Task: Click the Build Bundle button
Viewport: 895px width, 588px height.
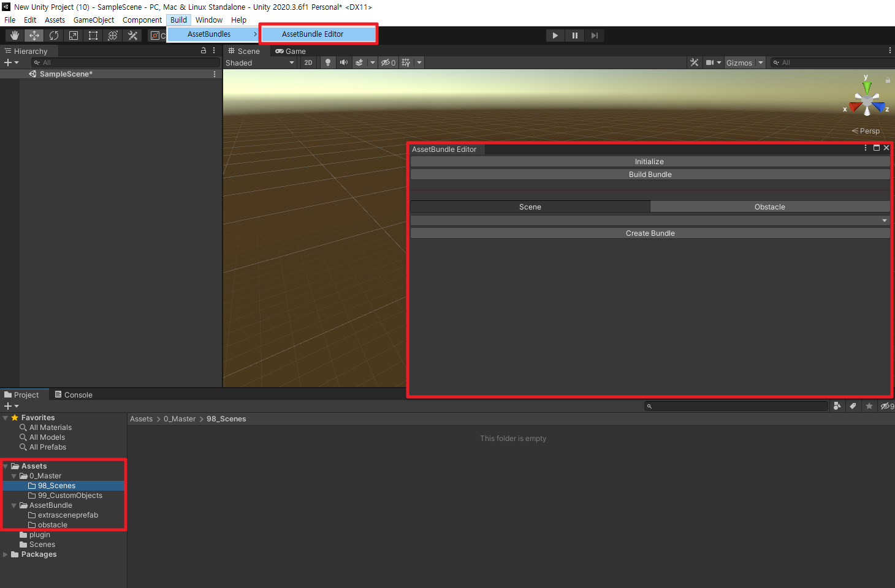Action: coord(650,175)
